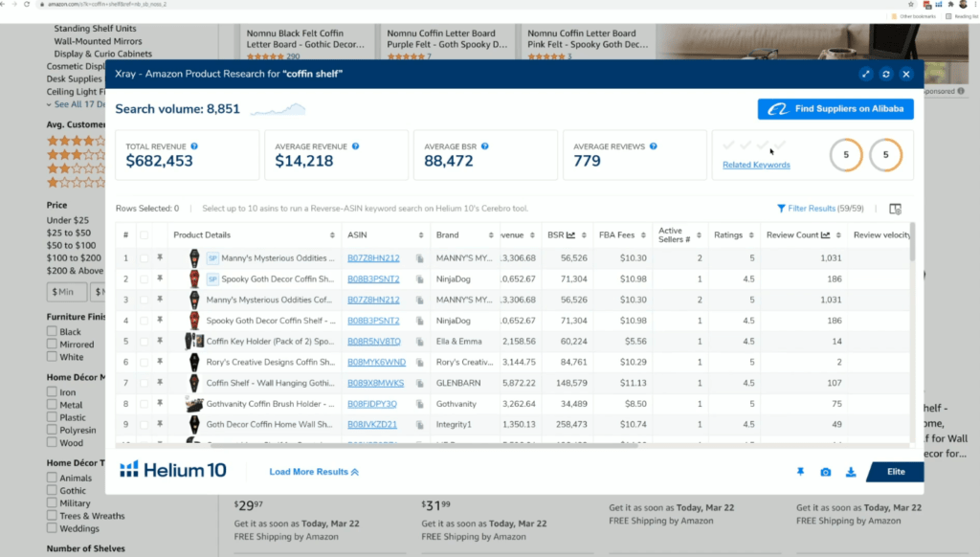Open the BSR graph icon in the header
980x557 pixels.
point(570,235)
